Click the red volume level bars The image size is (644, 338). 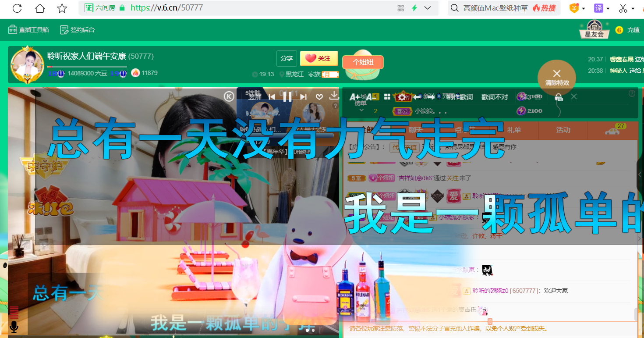tap(14, 312)
